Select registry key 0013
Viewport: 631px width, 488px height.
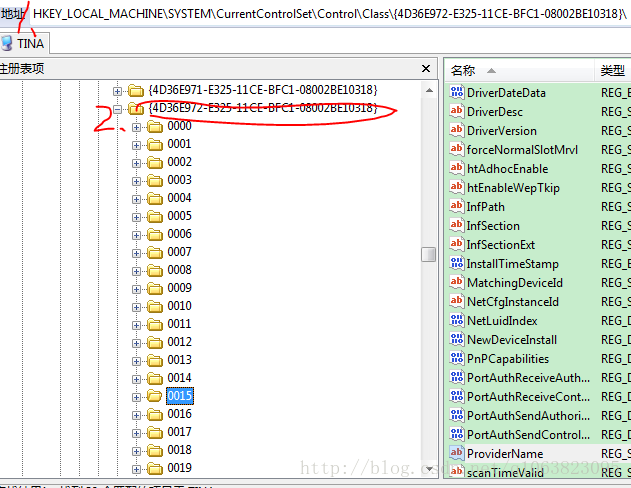tap(179, 360)
